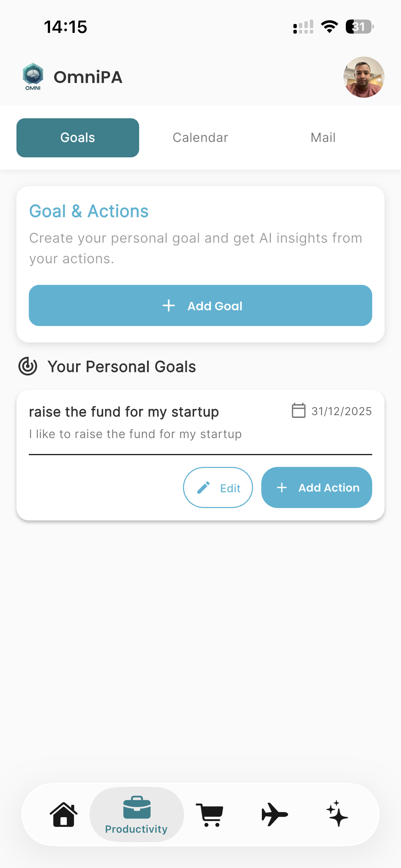401x868 pixels.
Task: Open the travel airplane section
Action: [275, 815]
